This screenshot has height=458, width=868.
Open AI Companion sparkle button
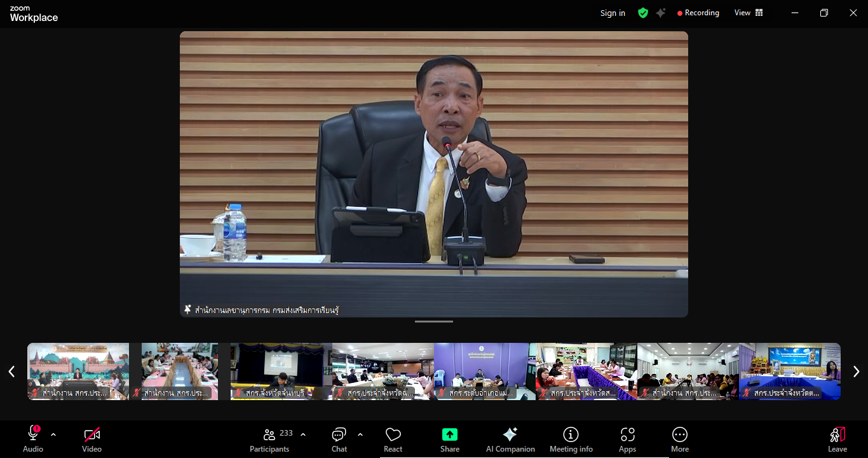pos(510,439)
